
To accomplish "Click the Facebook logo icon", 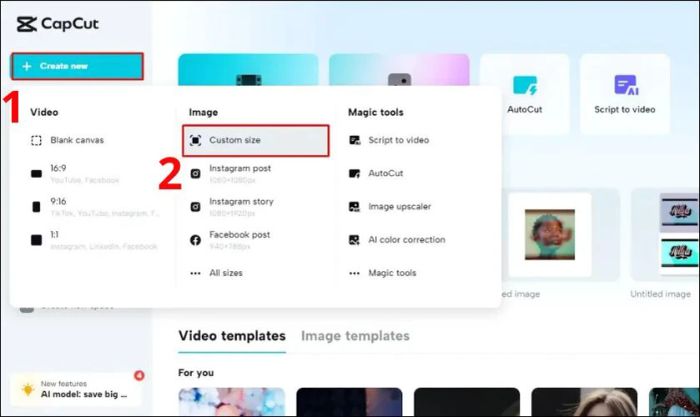I will 196,240.
